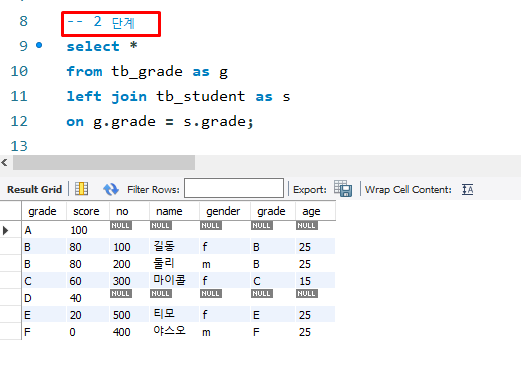Image resolution: width=521 pixels, height=371 pixels.
Task: Click the Filter Rows input field
Action: point(234,188)
